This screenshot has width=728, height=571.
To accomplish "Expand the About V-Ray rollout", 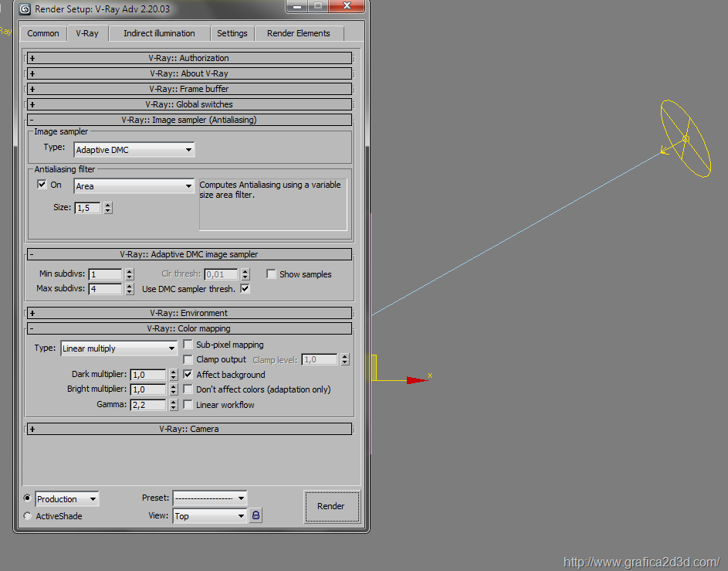I will 189,73.
